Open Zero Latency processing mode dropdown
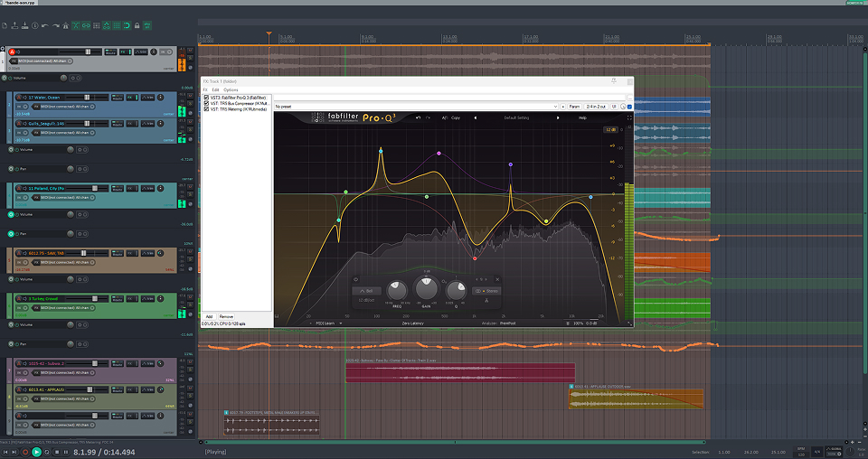868x459 pixels. 412,323
